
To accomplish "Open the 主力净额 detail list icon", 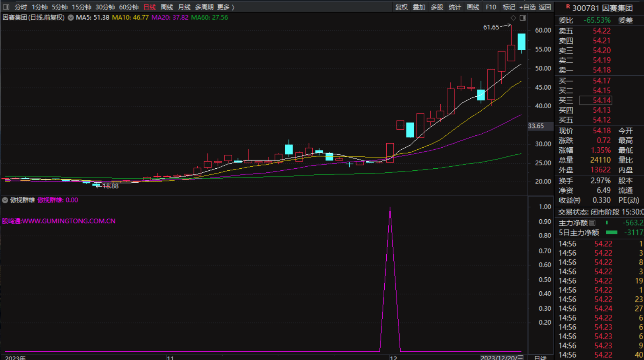I will 592,223.
